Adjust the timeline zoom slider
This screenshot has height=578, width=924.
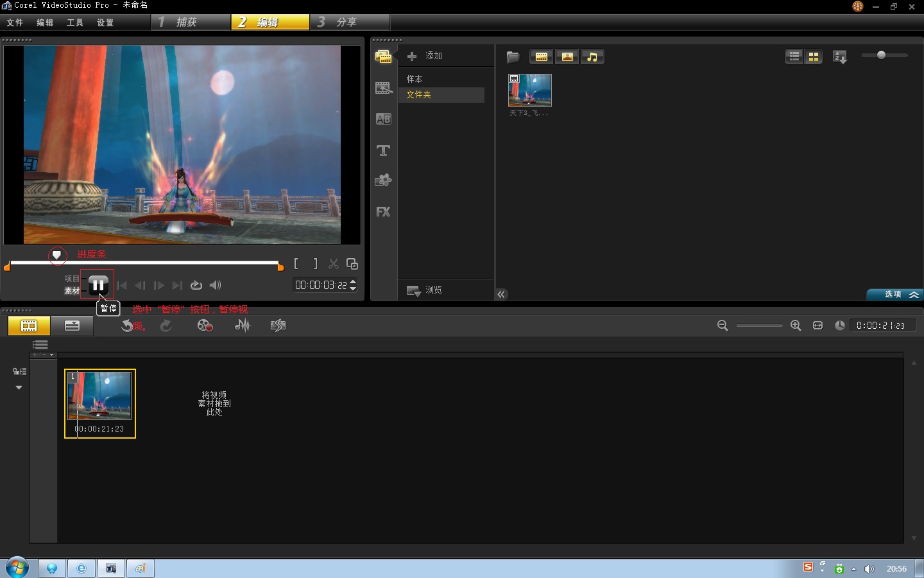tap(759, 326)
